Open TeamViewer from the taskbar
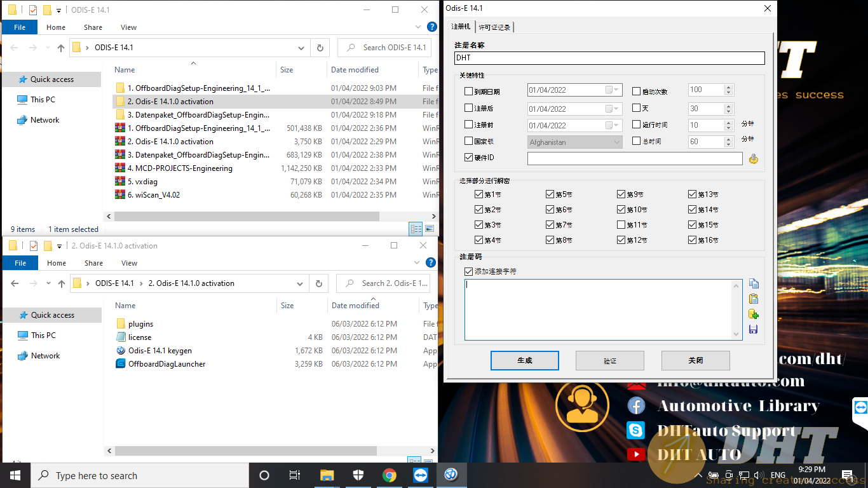The image size is (868, 488). coord(421,475)
